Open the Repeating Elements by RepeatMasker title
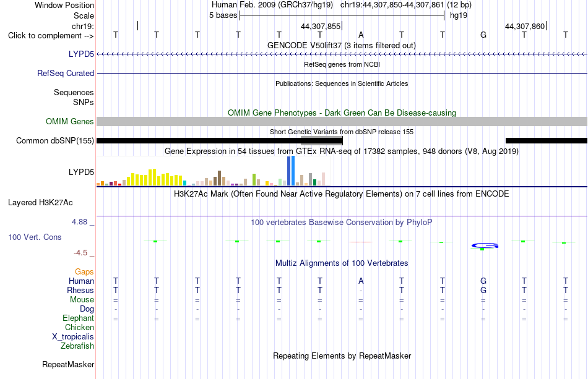Viewport: 588px width, 379px height. 342,356
